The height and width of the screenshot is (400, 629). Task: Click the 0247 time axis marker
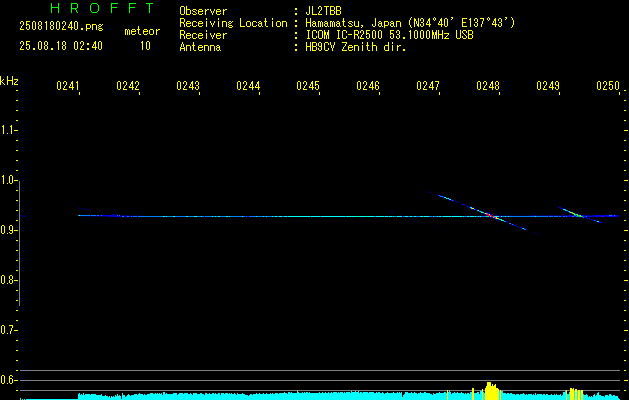pyautogui.click(x=428, y=86)
